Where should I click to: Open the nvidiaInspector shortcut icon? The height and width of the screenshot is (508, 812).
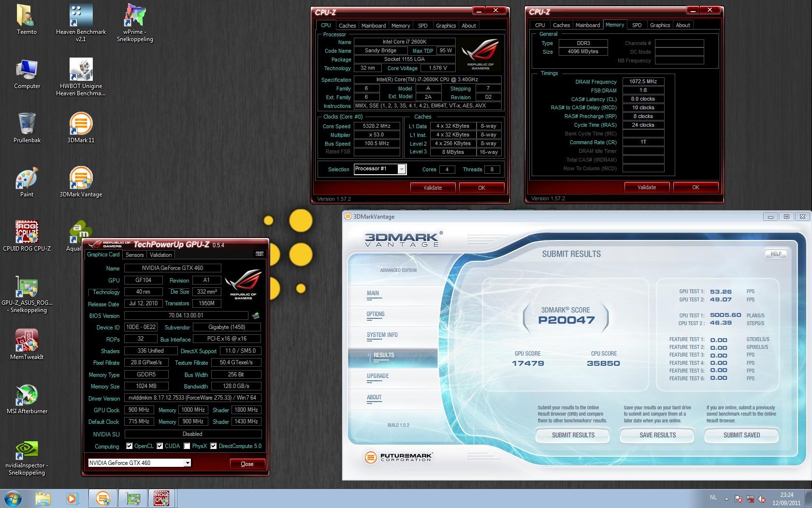(x=27, y=457)
